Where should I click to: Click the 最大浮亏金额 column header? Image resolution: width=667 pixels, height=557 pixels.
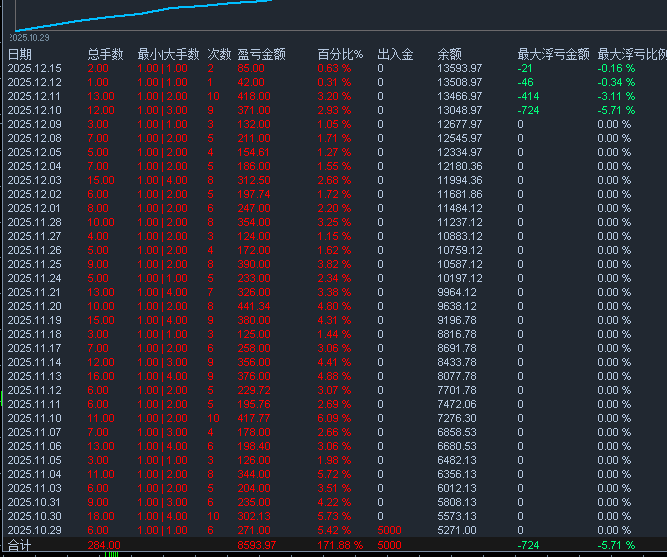(x=553, y=54)
